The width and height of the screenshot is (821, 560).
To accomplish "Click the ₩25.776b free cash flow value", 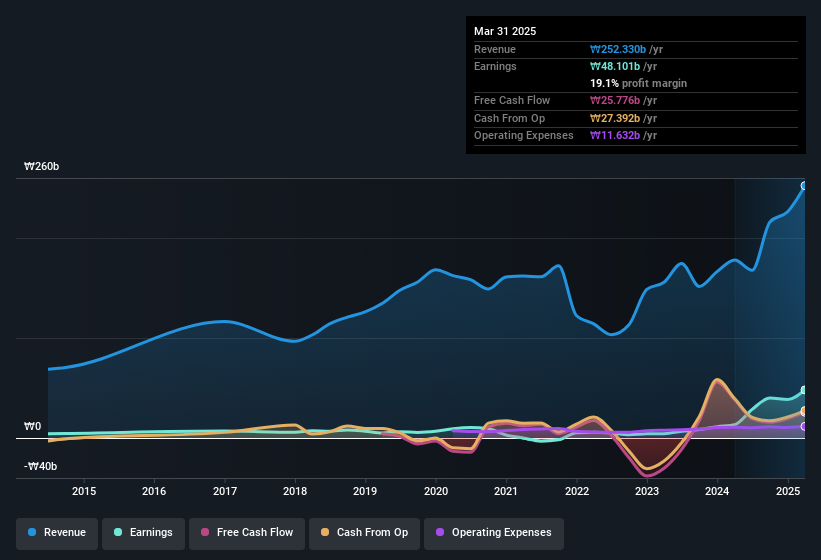I will tap(615, 100).
